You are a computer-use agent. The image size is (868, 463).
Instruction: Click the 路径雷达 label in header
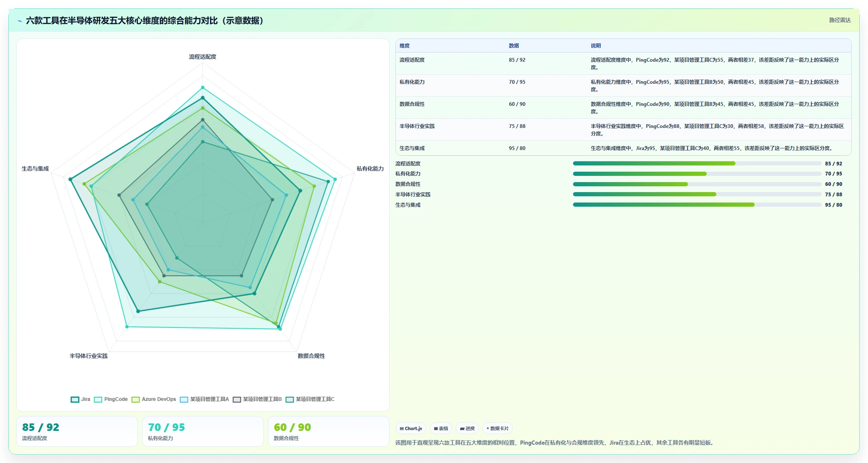(x=840, y=20)
